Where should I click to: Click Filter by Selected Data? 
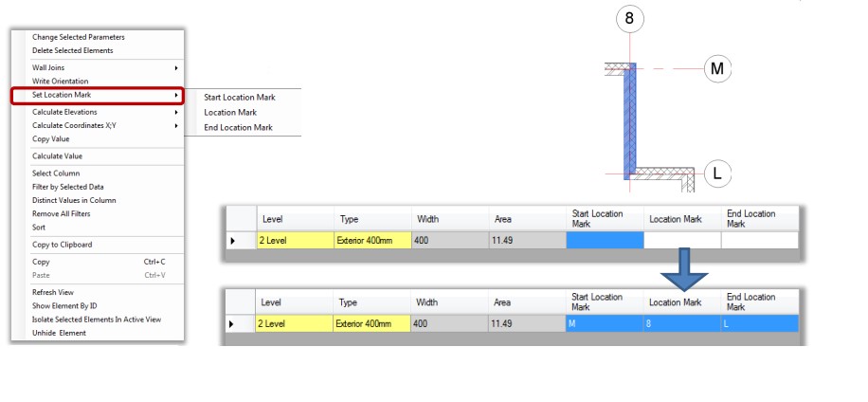pyautogui.click(x=67, y=187)
